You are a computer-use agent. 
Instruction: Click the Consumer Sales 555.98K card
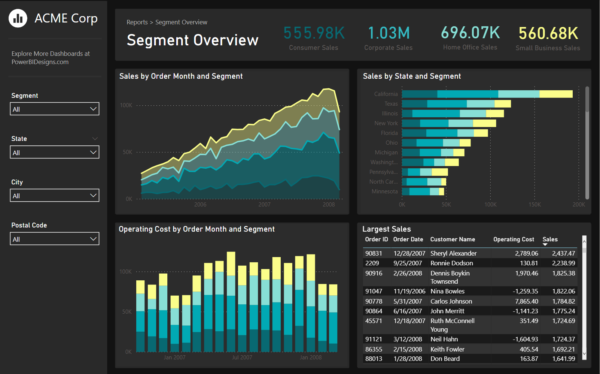[x=314, y=38]
